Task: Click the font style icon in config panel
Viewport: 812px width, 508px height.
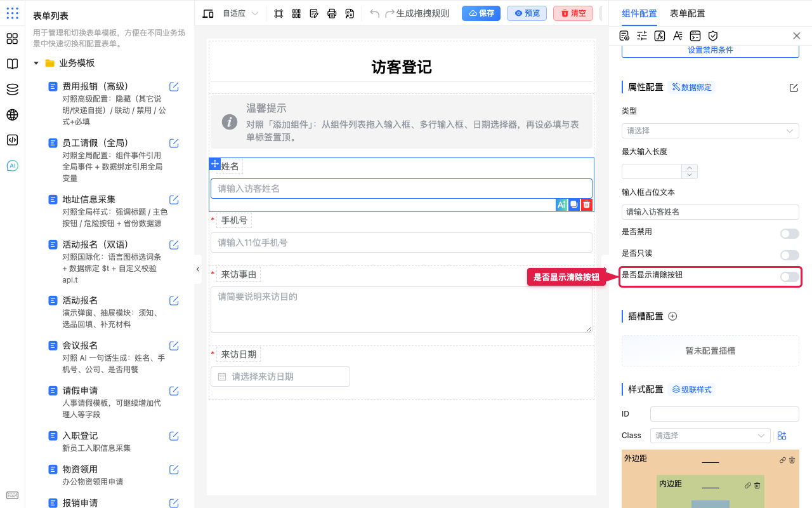Action: [678, 36]
